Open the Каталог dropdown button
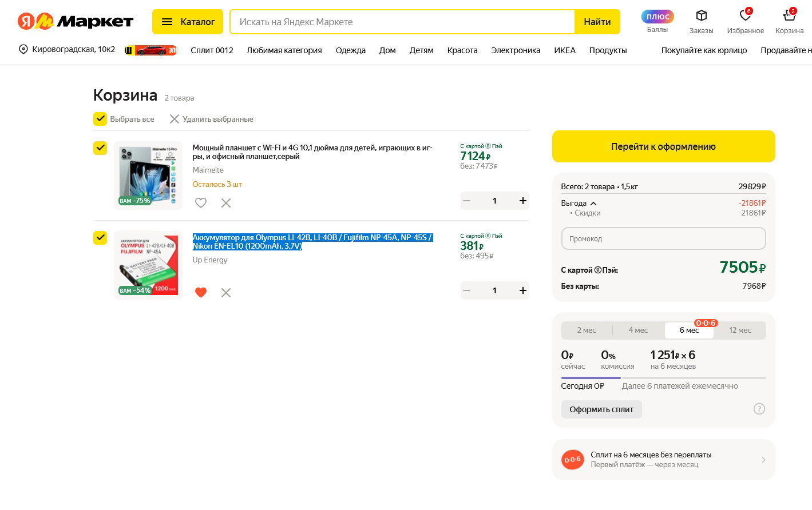 point(188,22)
